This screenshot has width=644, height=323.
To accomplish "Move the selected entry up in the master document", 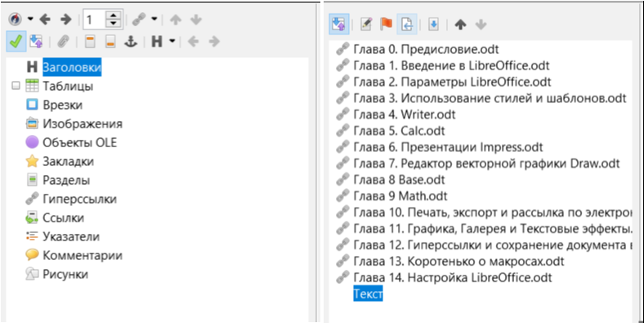I will (460, 25).
